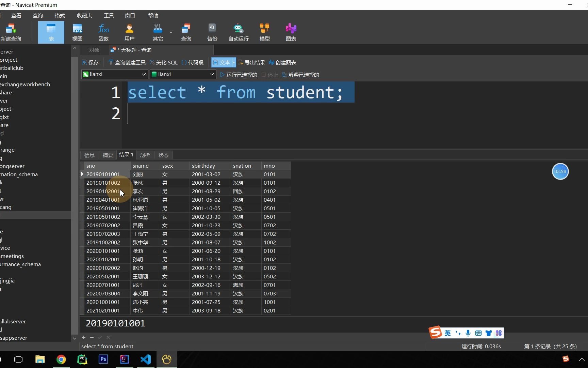Viewport: 588px width, 368px height.
Task: Add a record with the plus button
Action: coord(84,337)
